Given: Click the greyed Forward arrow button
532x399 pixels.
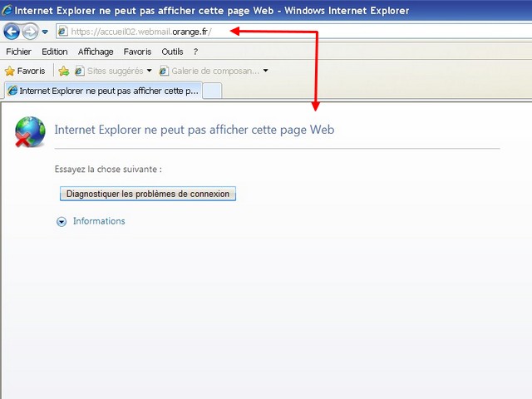Looking at the screenshot, I should [x=30, y=32].
